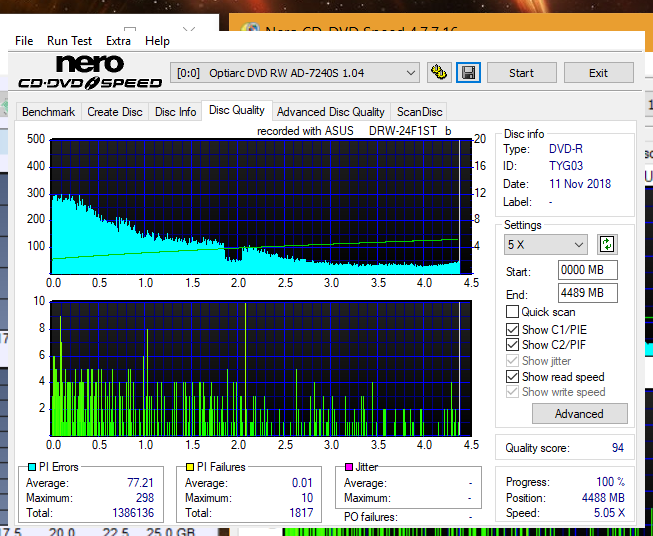Uncheck Show read speed
This screenshot has height=536, width=653.
512,376
